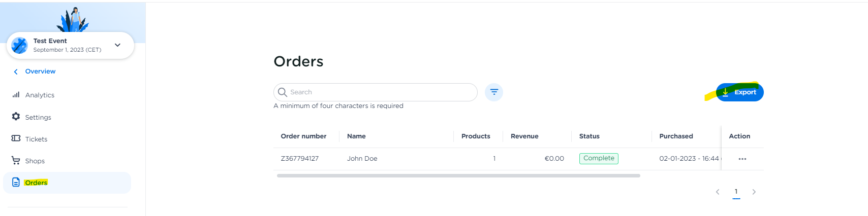Select the Shops menu item

click(x=35, y=161)
